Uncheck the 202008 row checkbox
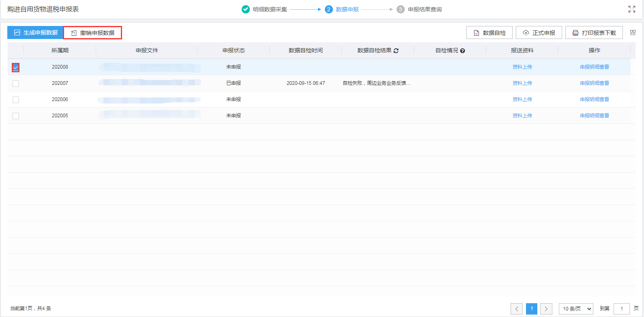Screen dimensions: 644x317 point(16,67)
